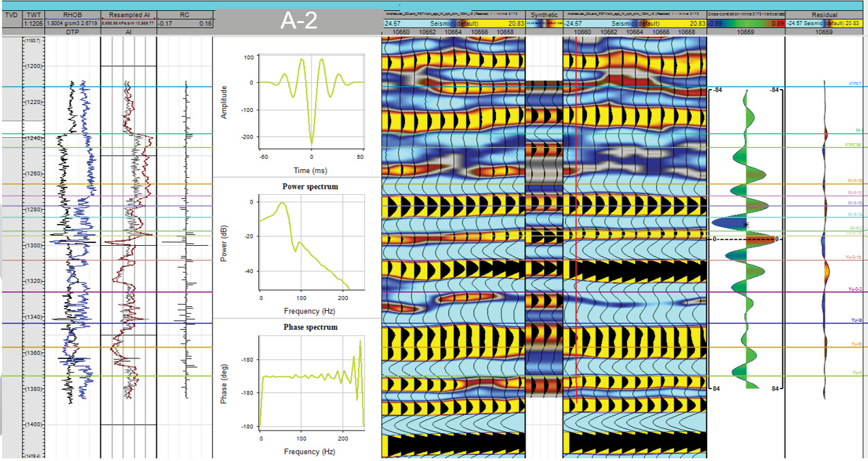
Task: Click the AI log label
Action: click(x=128, y=32)
